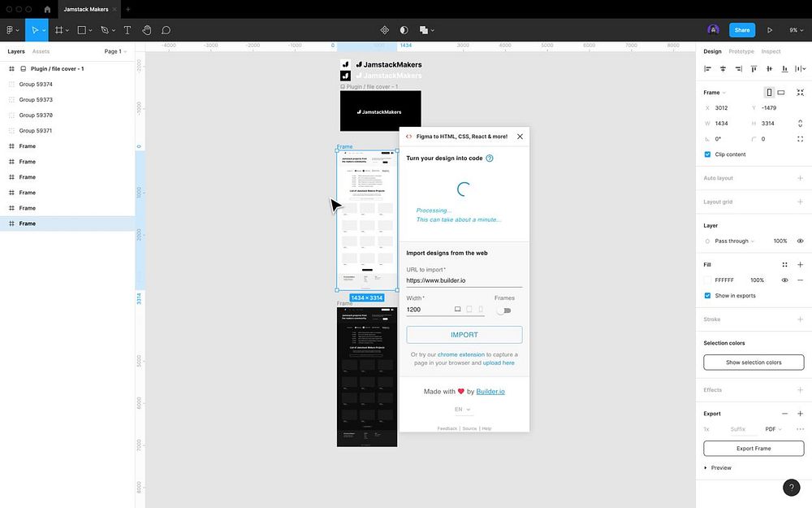
Task: Open the help question mark button
Action: 791,487
